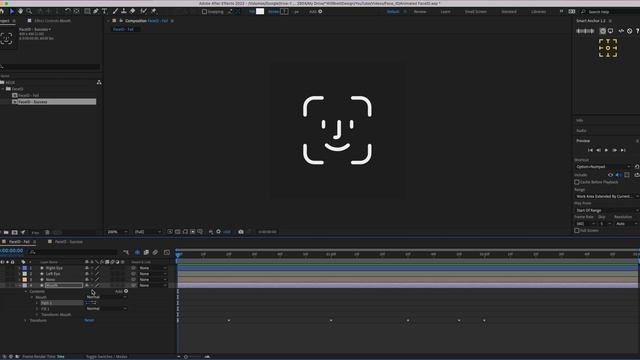The image size is (640, 360).
Task: Switch to FaceID - Success timeline tab
Action: pyautogui.click(x=69, y=242)
